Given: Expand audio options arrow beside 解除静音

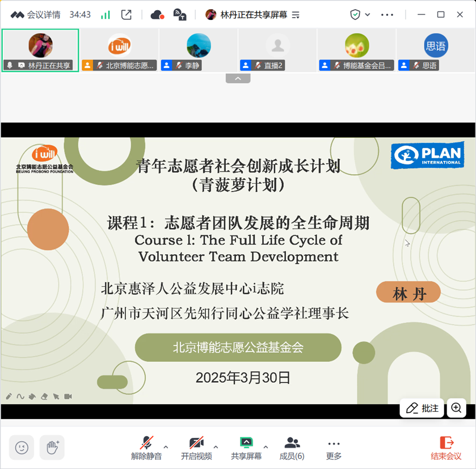Looking at the screenshot, I should pos(166,447).
